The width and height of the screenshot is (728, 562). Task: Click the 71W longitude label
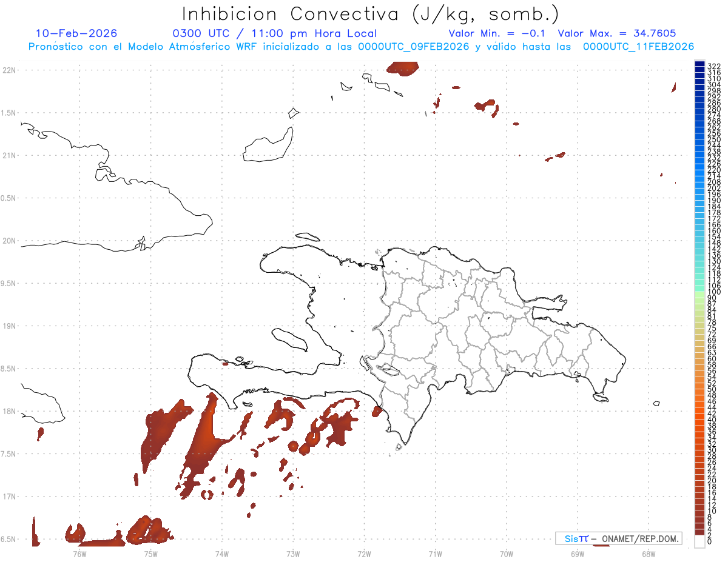pos(435,554)
